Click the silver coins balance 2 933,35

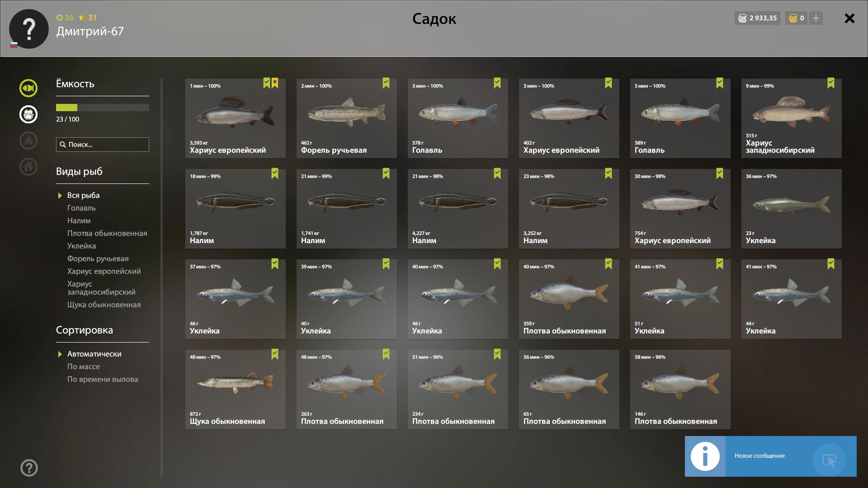point(757,18)
